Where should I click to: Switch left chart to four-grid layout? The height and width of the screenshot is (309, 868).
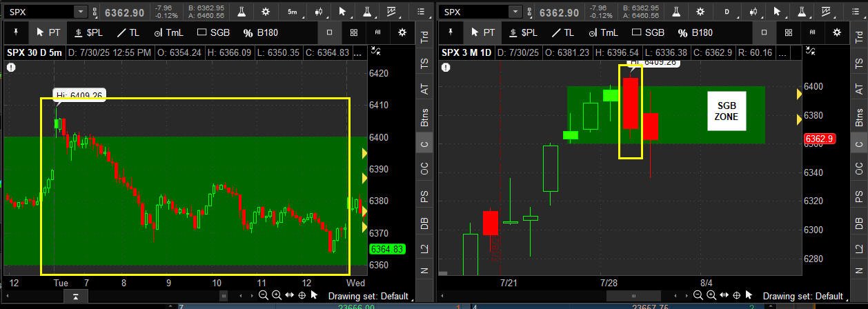click(x=354, y=32)
